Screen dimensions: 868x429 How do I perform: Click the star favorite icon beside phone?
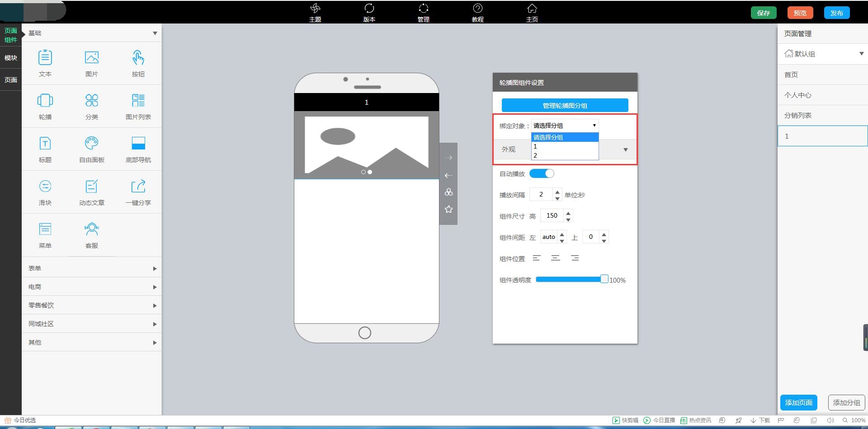[x=448, y=209]
